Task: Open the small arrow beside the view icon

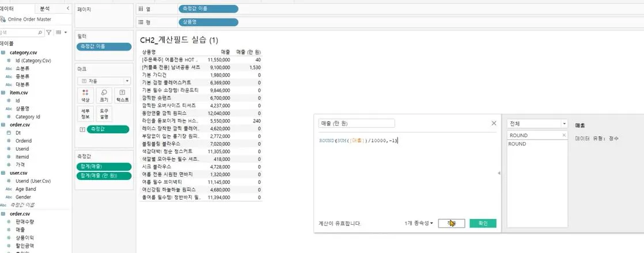Action: [65, 32]
